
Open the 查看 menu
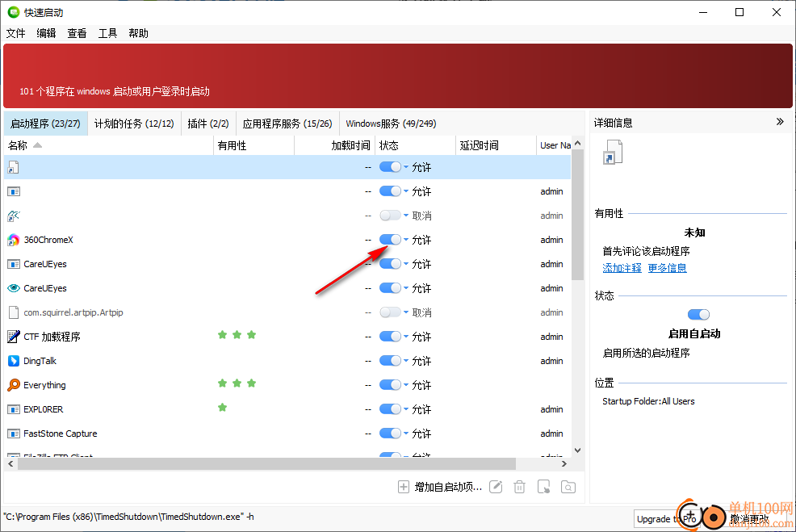pos(78,34)
